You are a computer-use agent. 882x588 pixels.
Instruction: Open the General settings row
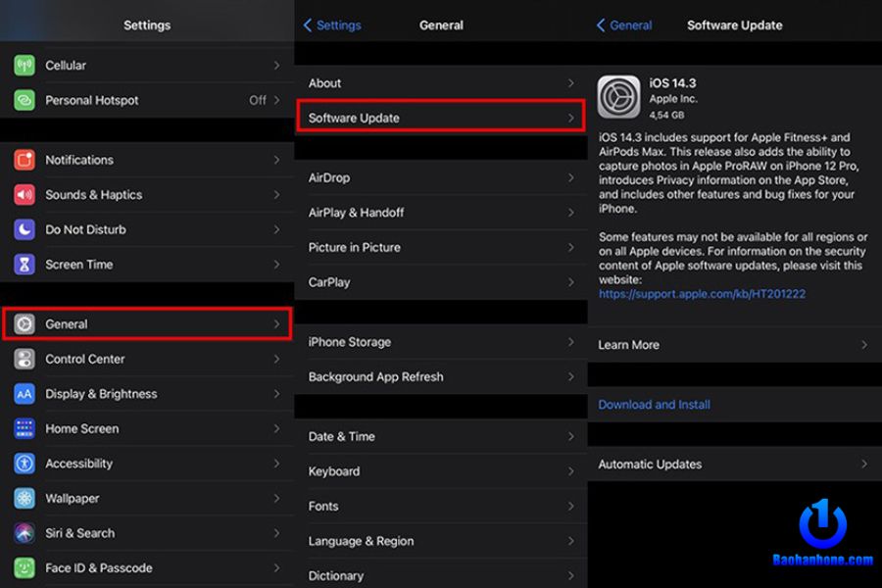pyautogui.click(x=147, y=324)
